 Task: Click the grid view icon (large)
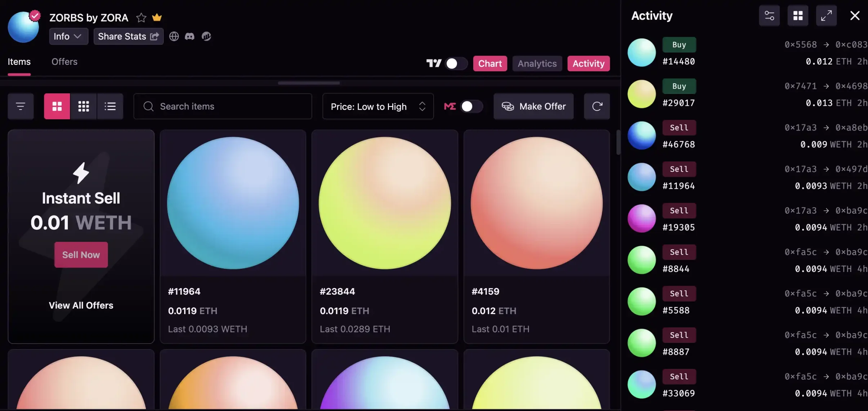pyautogui.click(x=57, y=106)
